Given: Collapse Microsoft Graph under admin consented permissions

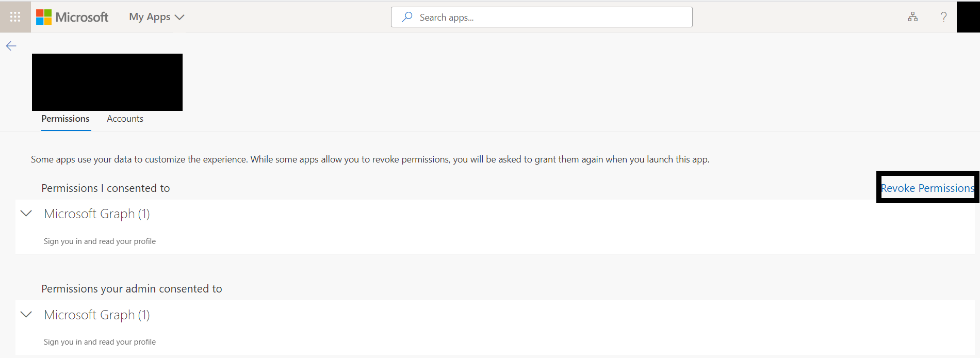Looking at the screenshot, I should pos(26,315).
